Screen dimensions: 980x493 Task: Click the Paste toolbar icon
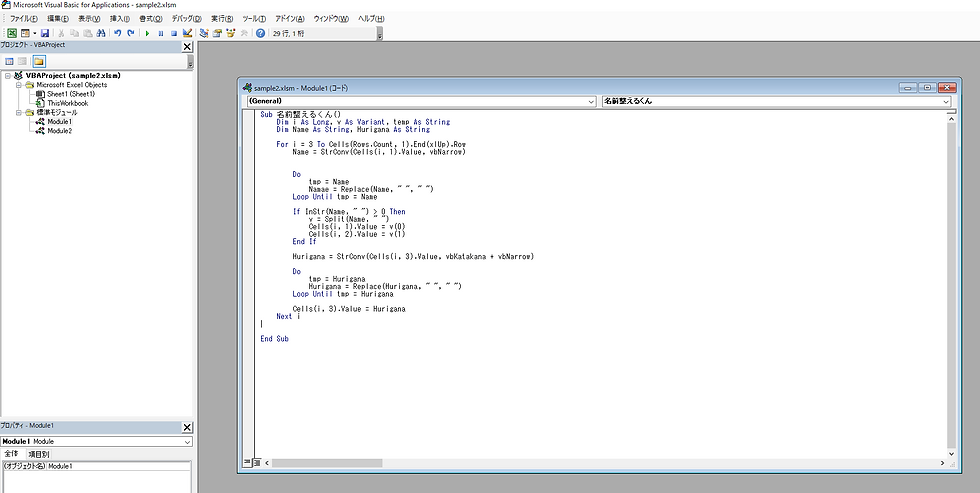(x=88, y=33)
